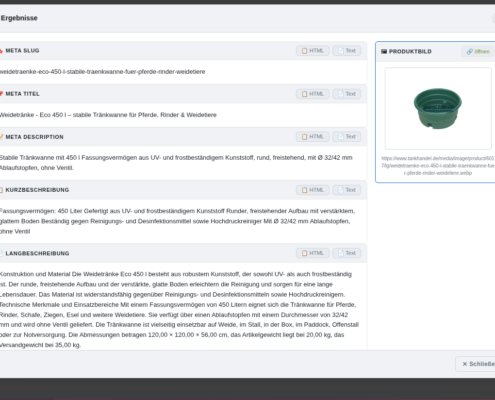Click the Ergebnisse dialog title
Image resolution: width=495 pixels, height=400 pixels.
(x=19, y=18)
